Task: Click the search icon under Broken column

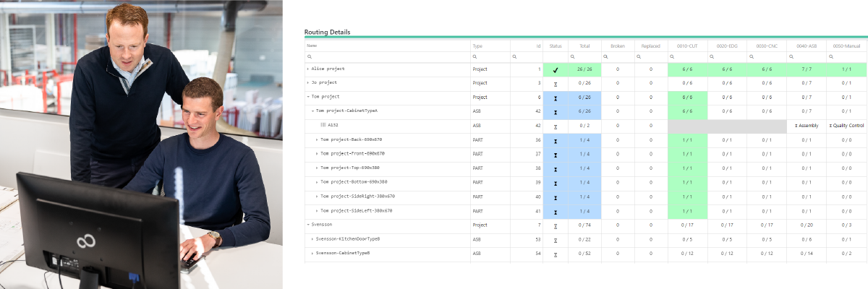Action: 605,56
